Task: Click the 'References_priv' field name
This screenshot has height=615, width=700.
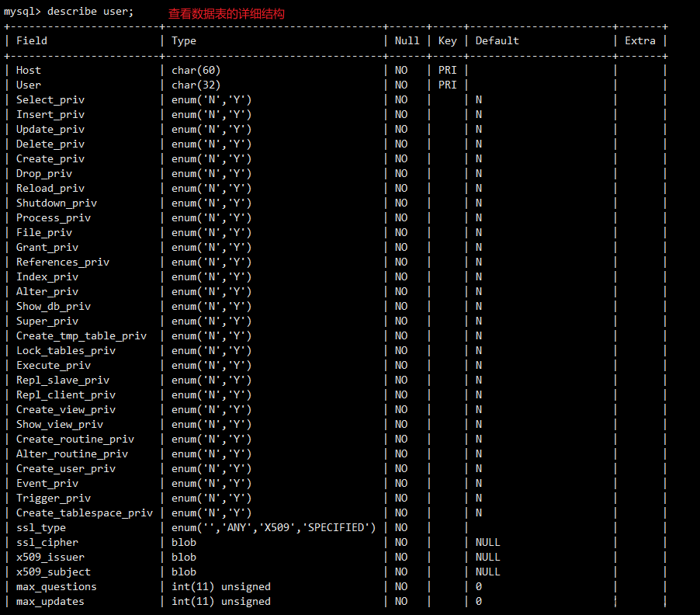Action: 63,262
